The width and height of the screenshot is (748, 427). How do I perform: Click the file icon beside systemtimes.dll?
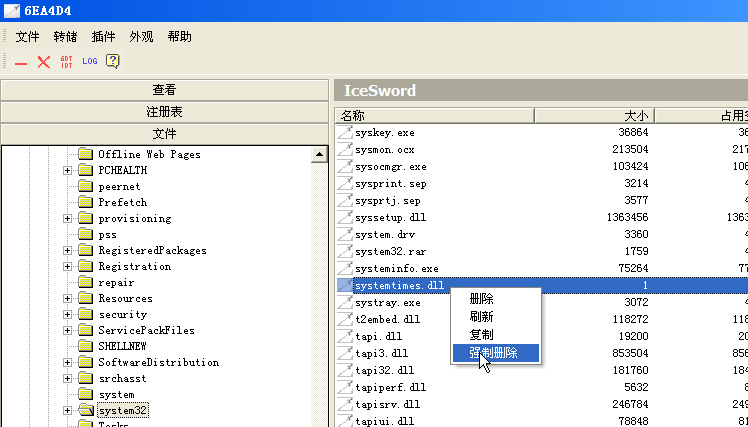344,285
